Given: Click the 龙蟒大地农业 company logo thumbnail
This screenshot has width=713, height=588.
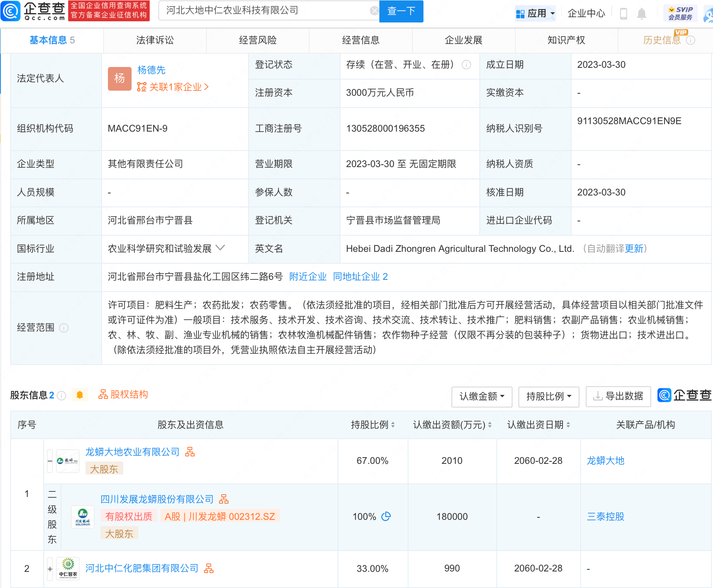Looking at the screenshot, I should click(x=68, y=461).
